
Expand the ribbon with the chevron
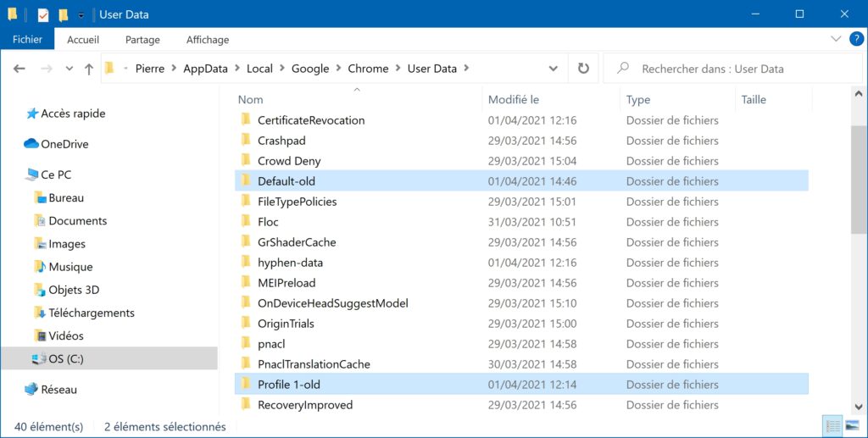point(836,39)
